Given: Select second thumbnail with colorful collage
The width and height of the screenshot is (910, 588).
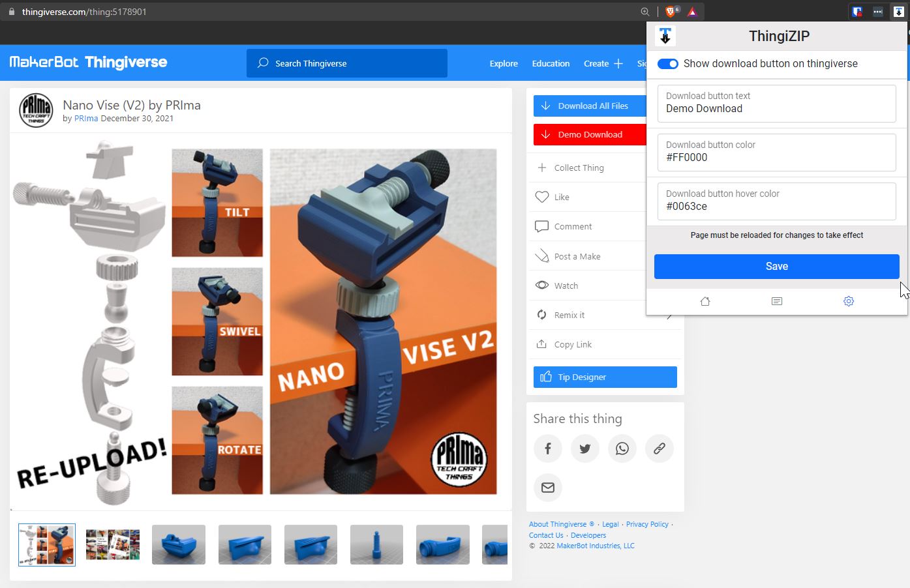Looking at the screenshot, I should click(113, 544).
